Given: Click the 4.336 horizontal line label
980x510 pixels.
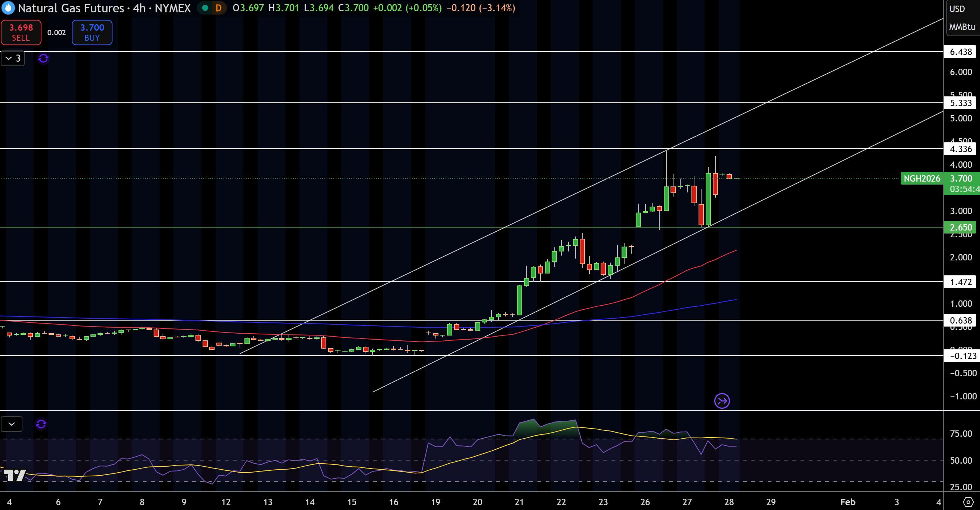Looking at the screenshot, I should (x=960, y=149).
